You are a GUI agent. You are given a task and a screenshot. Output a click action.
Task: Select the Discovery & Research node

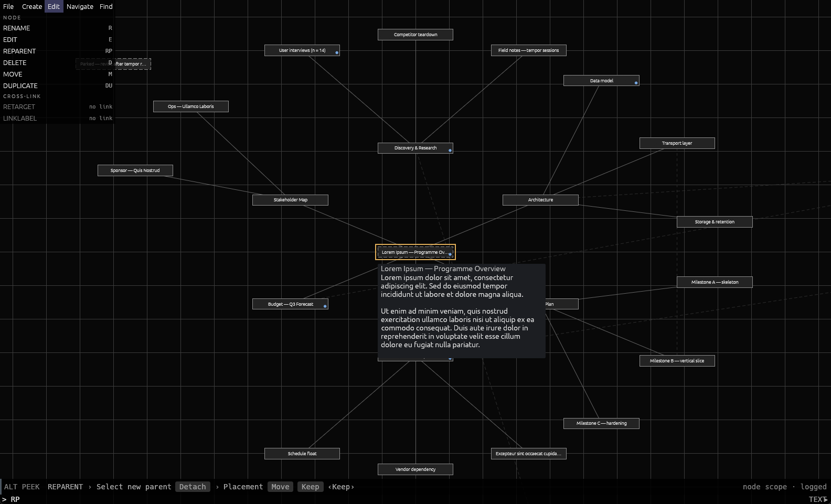click(415, 148)
